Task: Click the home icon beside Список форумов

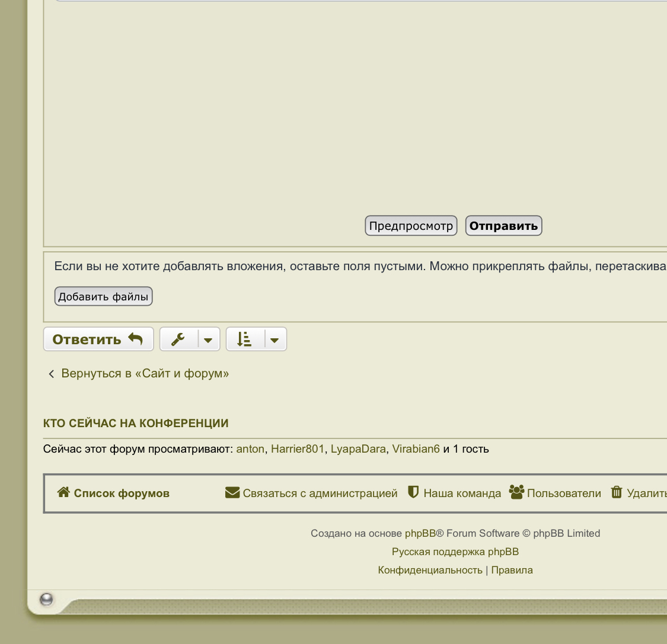Action: point(63,492)
